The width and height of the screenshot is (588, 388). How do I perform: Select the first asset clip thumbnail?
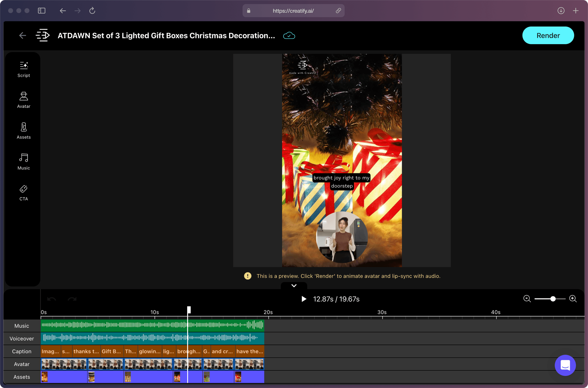[x=44, y=377]
